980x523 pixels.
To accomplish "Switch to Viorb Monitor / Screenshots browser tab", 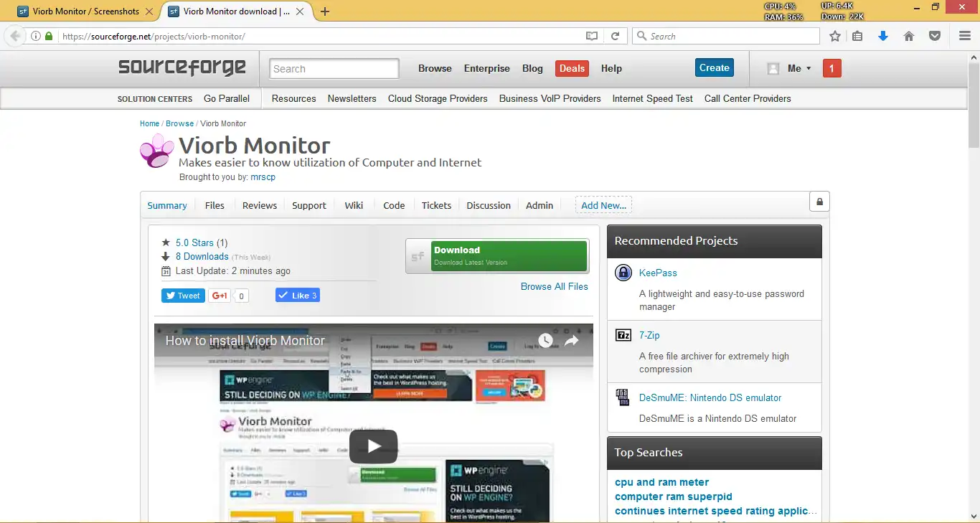I will click(87, 11).
